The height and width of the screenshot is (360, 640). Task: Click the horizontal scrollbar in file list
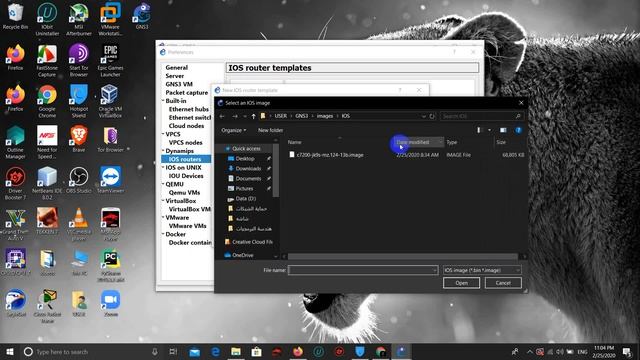coord(402,257)
